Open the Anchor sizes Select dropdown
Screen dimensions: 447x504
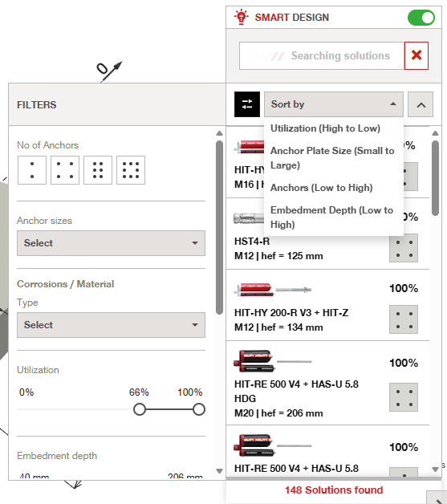point(111,243)
